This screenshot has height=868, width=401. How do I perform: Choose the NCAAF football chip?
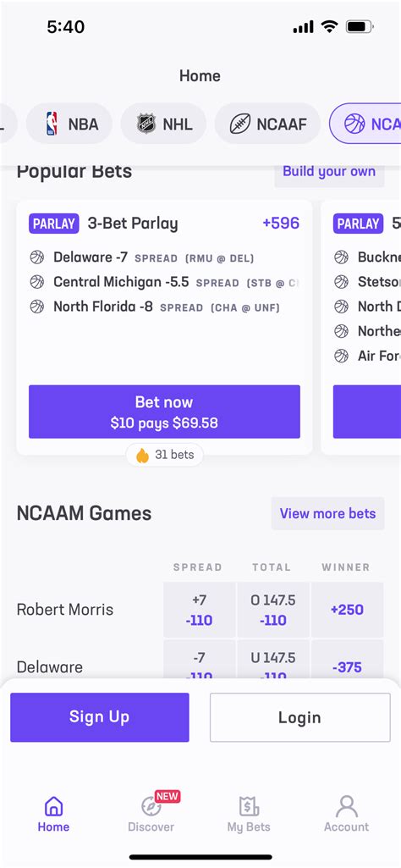click(267, 124)
